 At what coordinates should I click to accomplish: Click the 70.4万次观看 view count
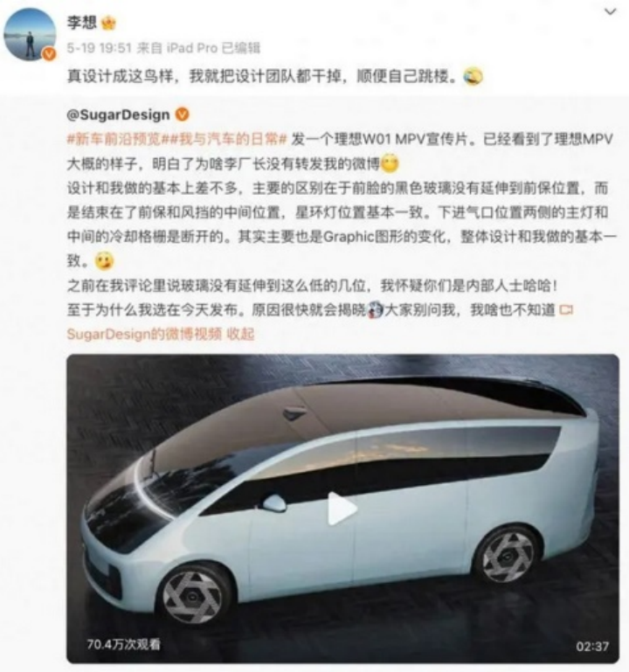pos(124,644)
